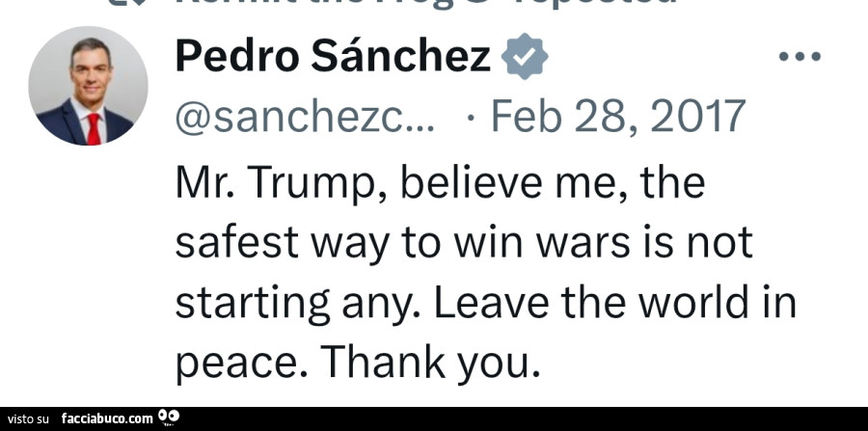Screen dimensions: 868x431
Task: Open Pedro Sánchez's profile picture
Action: pos(88,86)
